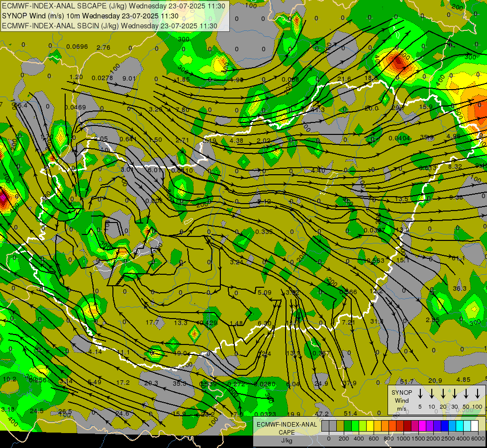Click the map value 0.0323

[265, 414]
